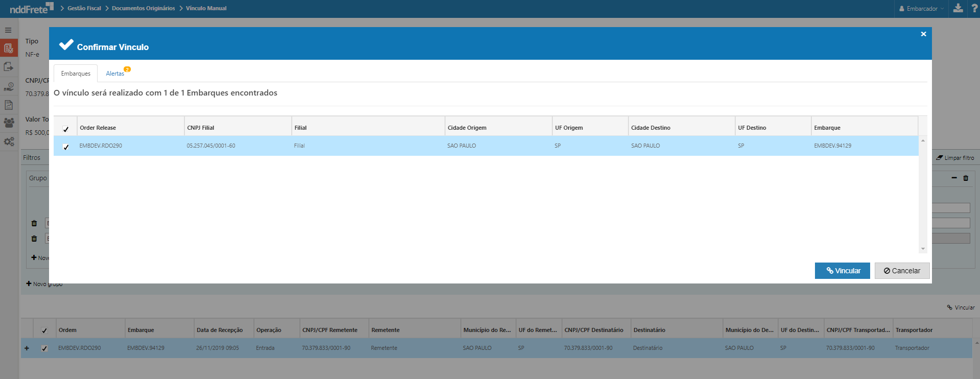Toggle the select-all checkbox in dialog header

coord(66,129)
